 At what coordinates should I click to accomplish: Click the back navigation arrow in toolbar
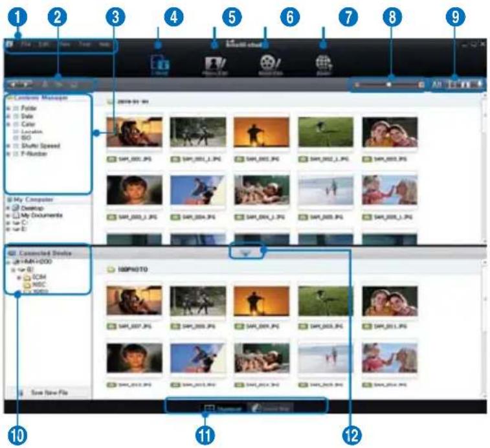tap(13, 84)
